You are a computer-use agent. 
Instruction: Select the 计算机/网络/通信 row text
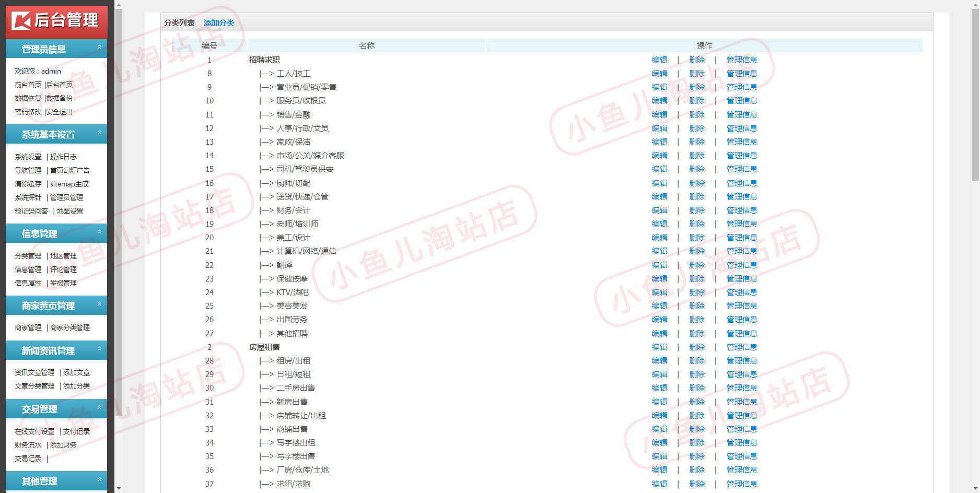tap(306, 251)
